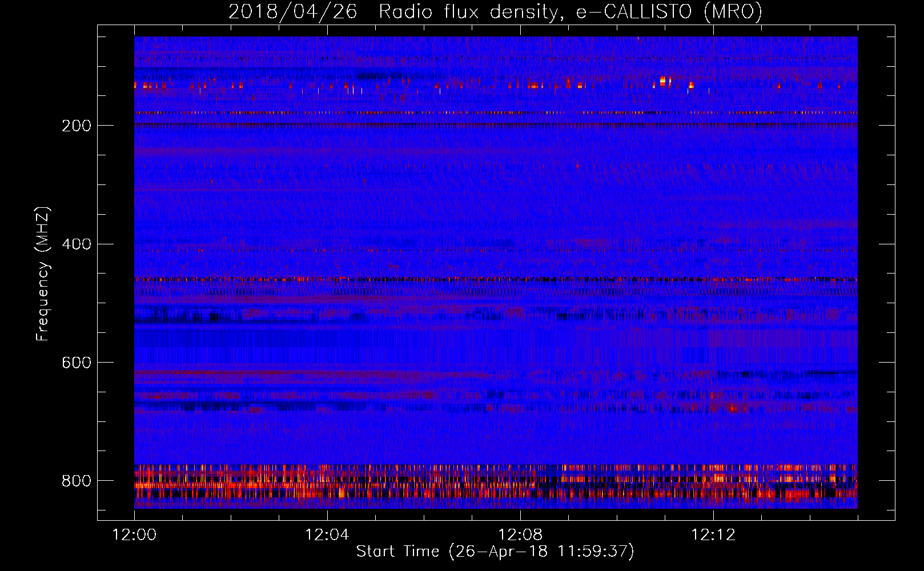Click the 600 MHz frequency tick label
The width and height of the screenshot is (924, 571).
point(77,363)
